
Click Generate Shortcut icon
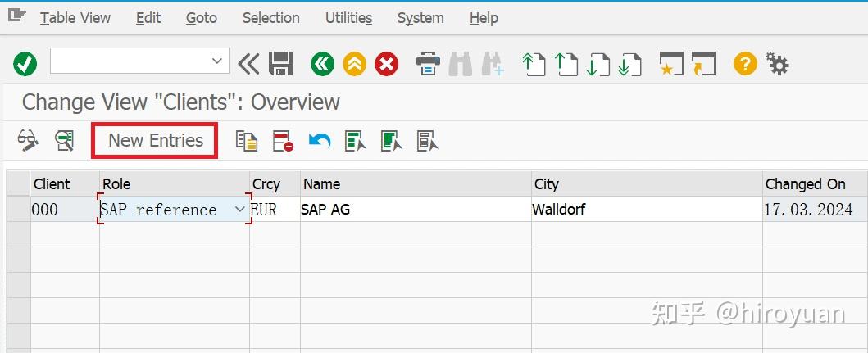pyautogui.click(x=703, y=64)
